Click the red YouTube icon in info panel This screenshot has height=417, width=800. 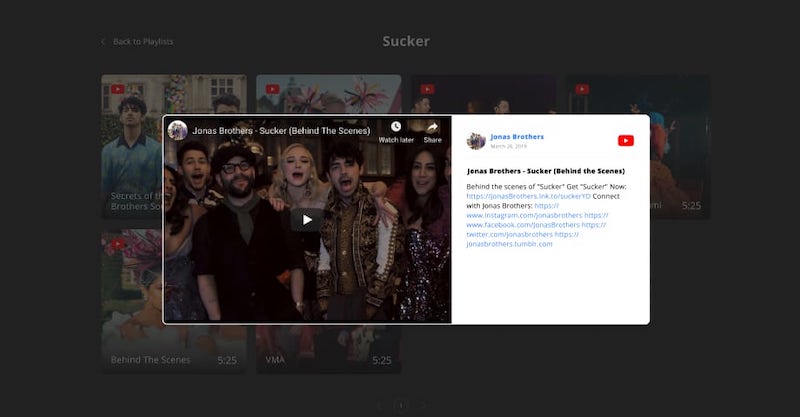point(626,140)
